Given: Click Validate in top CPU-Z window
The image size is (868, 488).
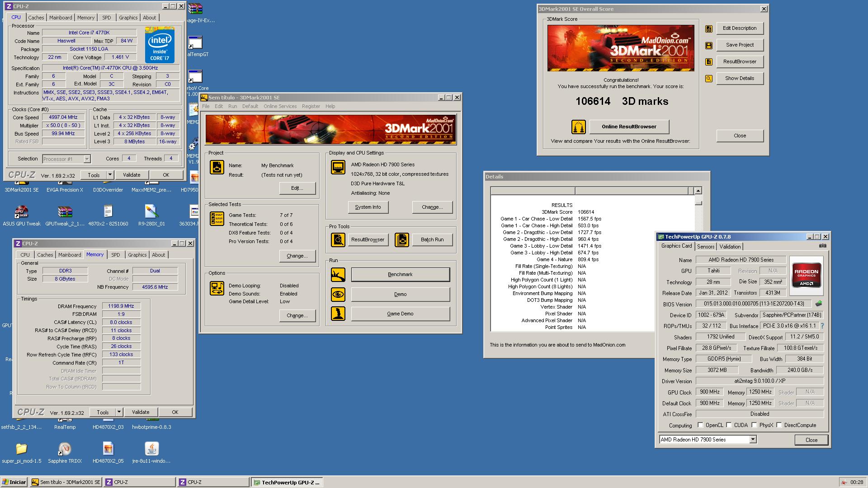Looking at the screenshot, I should [x=132, y=175].
